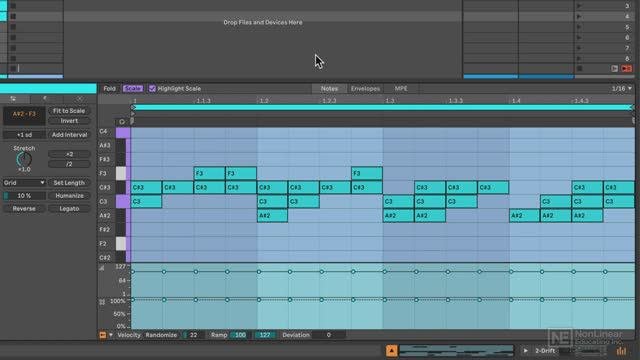The image size is (640, 360).
Task: Open the Grid dropdown menu
Action: coord(24,183)
